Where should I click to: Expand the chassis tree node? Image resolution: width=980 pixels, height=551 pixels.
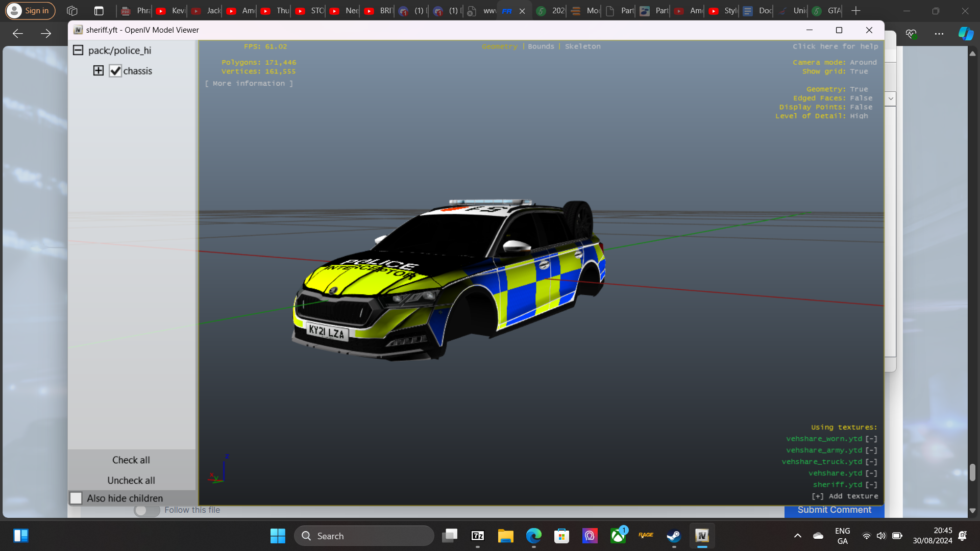coord(99,70)
